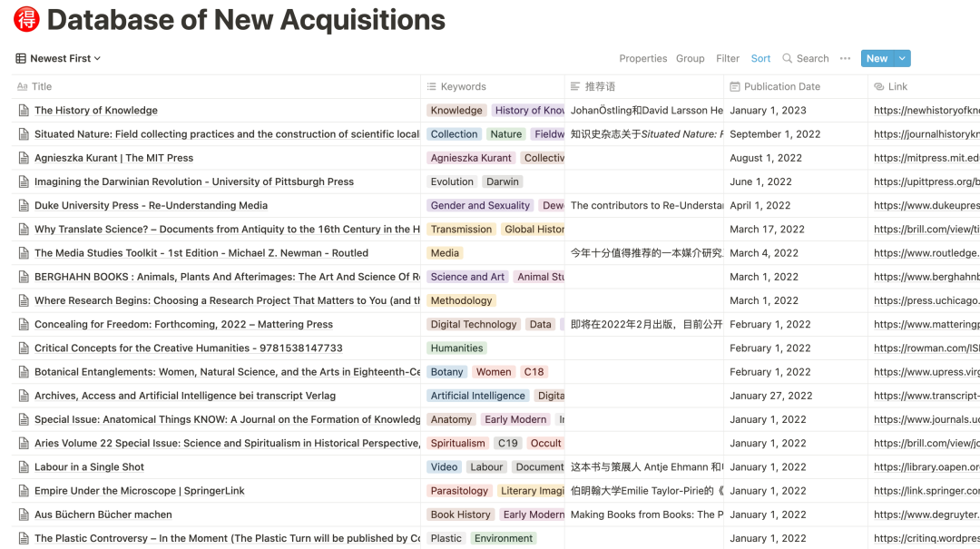Click page icon of Situated Nature row
Viewport: 980px width, 549px height.
click(x=24, y=134)
